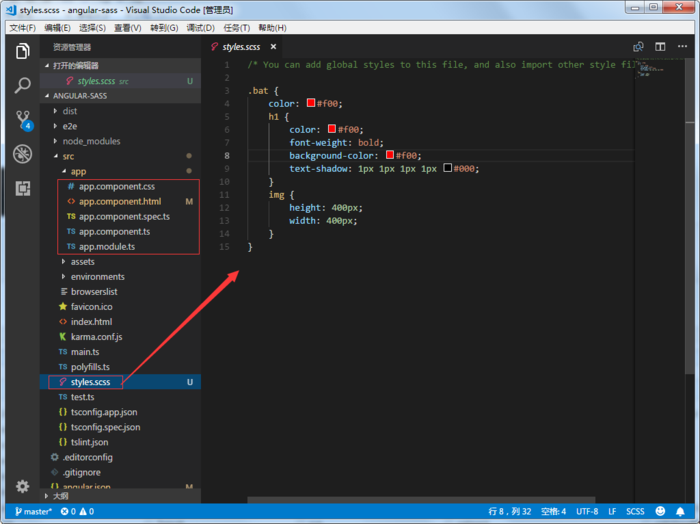Open the Extensions view icon

(23, 188)
